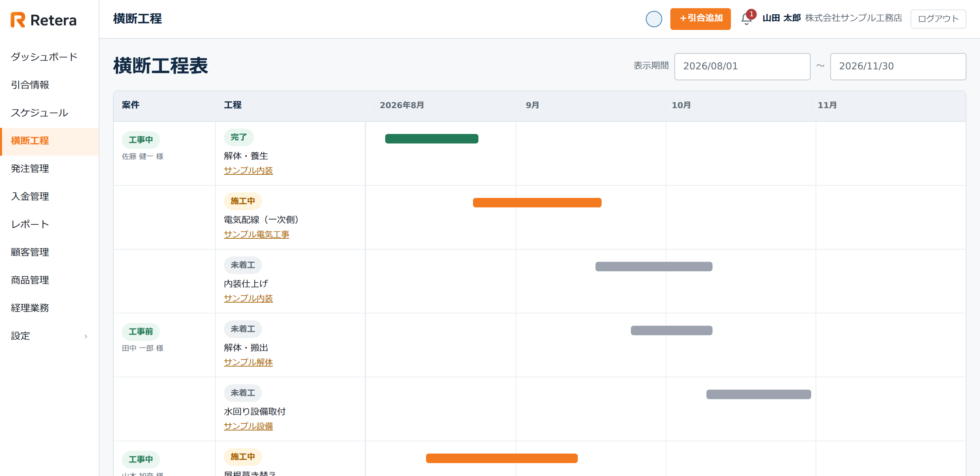The height and width of the screenshot is (476, 980).
Task: Click the Retera logo icon
Action: tap(18, 20)
